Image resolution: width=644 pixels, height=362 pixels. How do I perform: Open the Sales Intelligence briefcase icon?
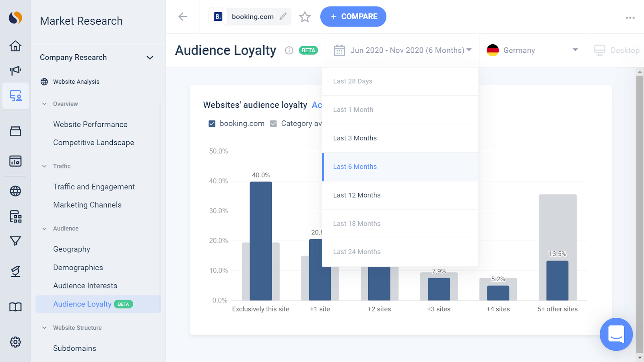click(x=15, y=131)
